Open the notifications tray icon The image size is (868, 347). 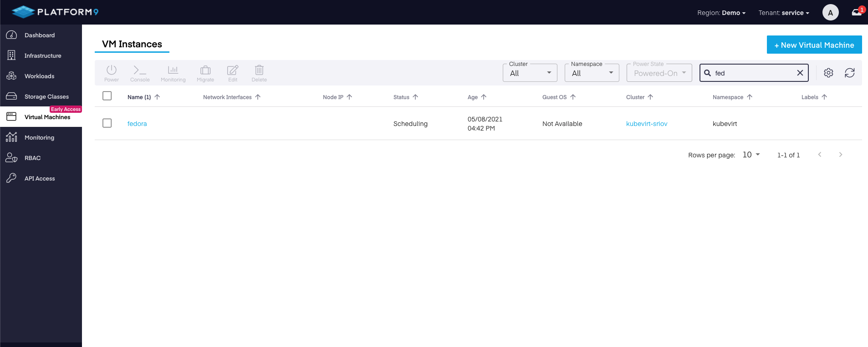[857, 12]
